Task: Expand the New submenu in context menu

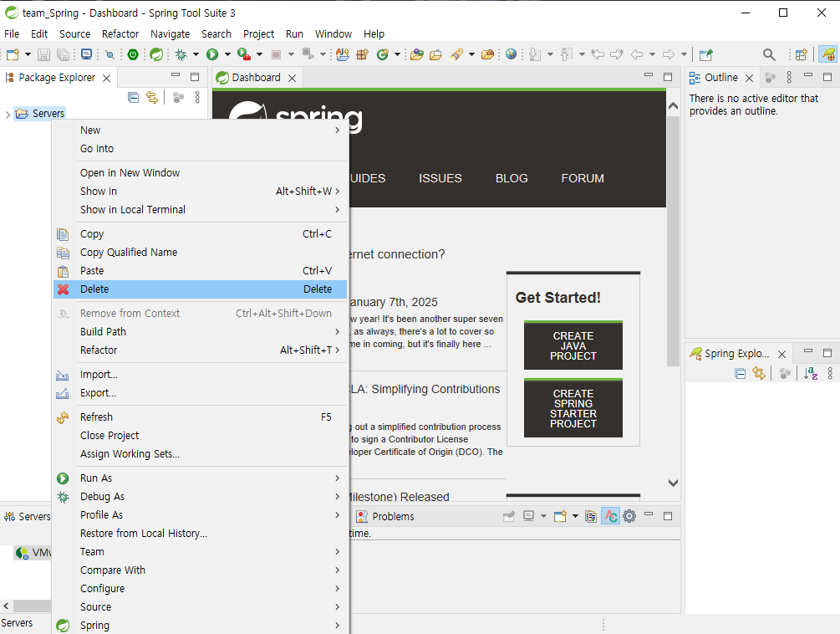Action: pyautogui.click(x=201, y=130)
